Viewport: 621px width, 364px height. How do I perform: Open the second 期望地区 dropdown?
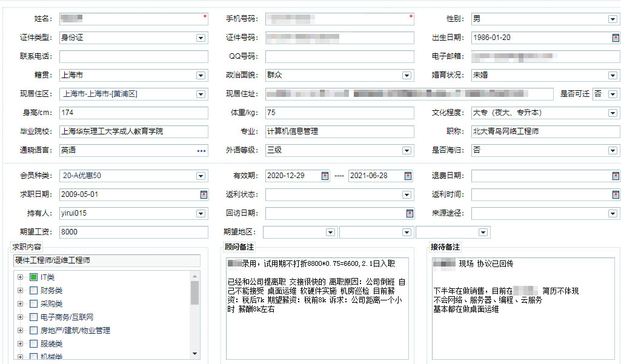pos(407,233)
